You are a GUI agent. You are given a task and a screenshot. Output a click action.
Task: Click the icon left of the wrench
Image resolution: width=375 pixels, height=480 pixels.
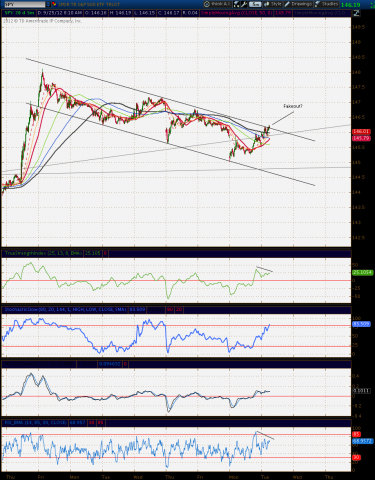[236, 4]
